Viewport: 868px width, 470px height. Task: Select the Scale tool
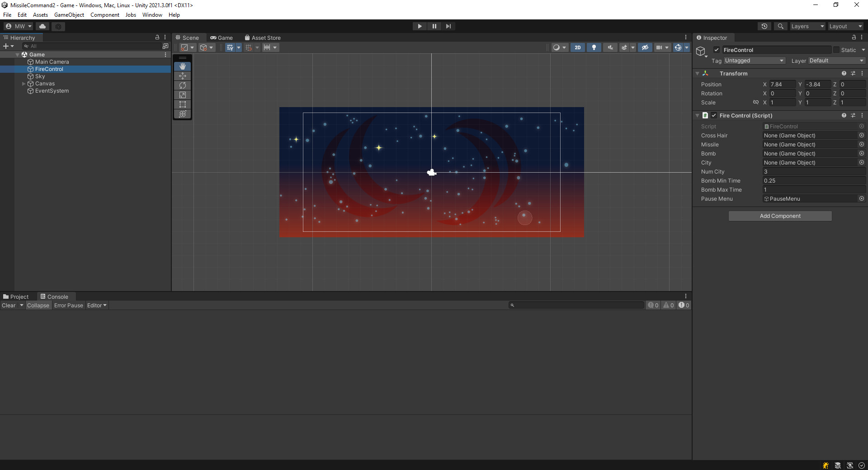183,95
